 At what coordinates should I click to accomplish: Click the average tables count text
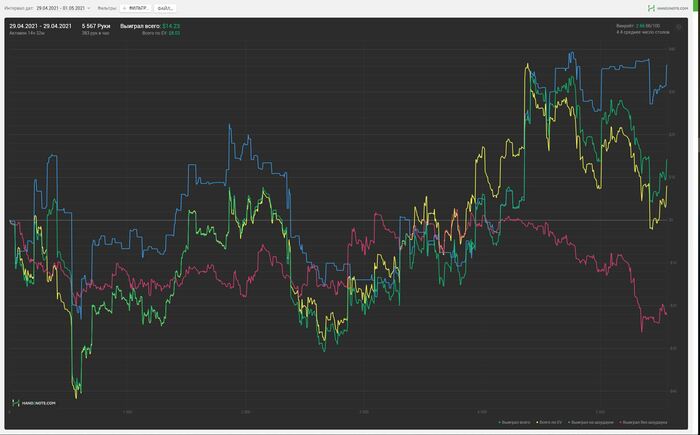click(643, 32)
